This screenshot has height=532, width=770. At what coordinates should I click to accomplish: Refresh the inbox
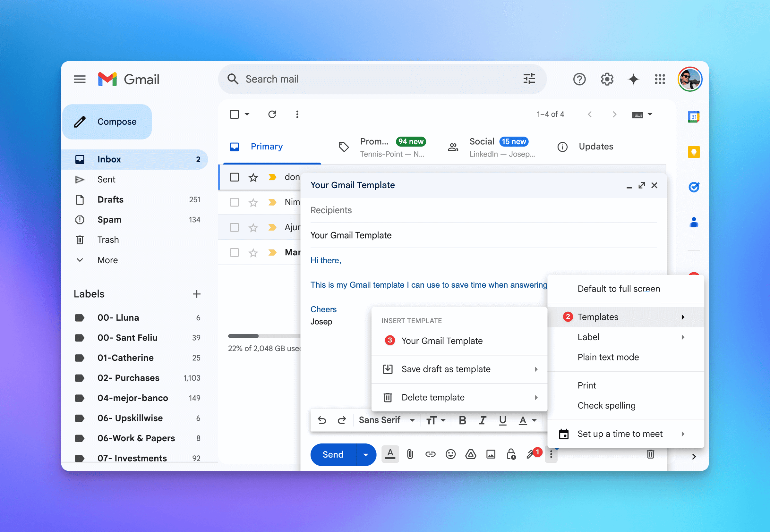coord(272,114)
